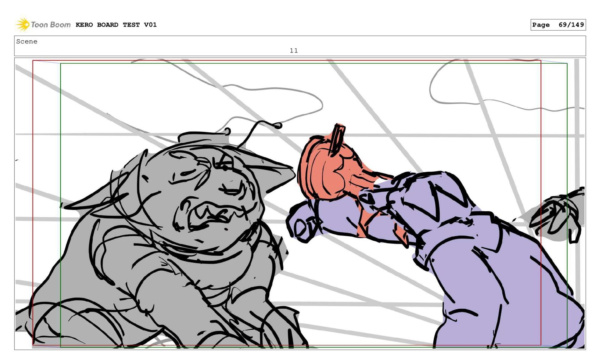600x364 pixels.
Task: Select scene number 11
Action: (x=293, y=51)
